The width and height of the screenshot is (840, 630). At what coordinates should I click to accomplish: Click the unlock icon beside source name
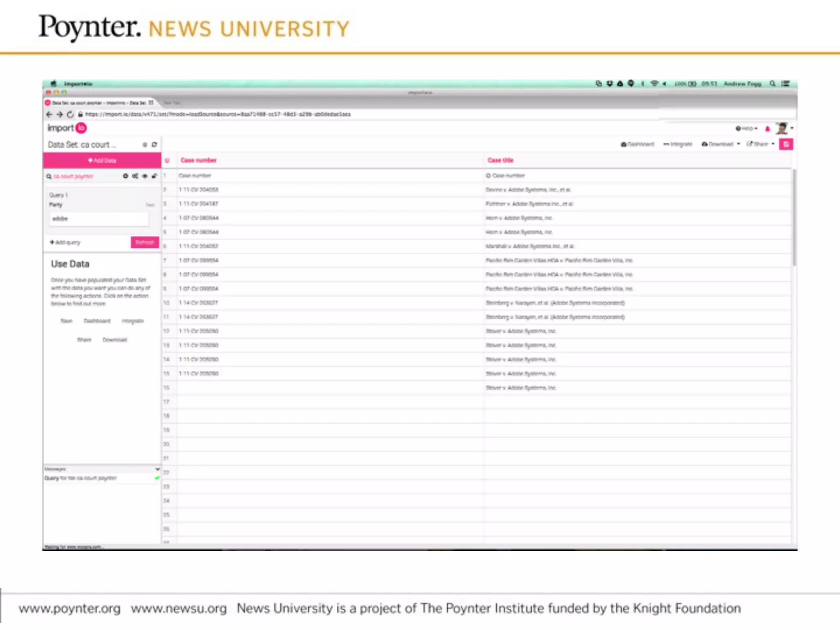(x=154, y=176)
